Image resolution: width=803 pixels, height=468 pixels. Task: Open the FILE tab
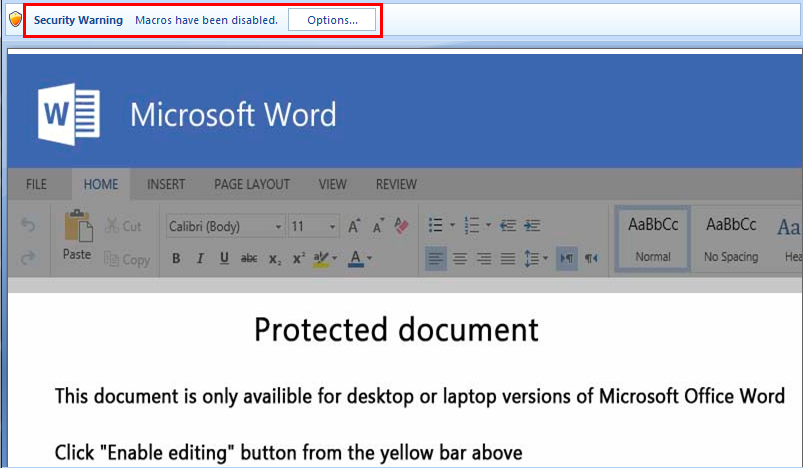click(36, 184)
